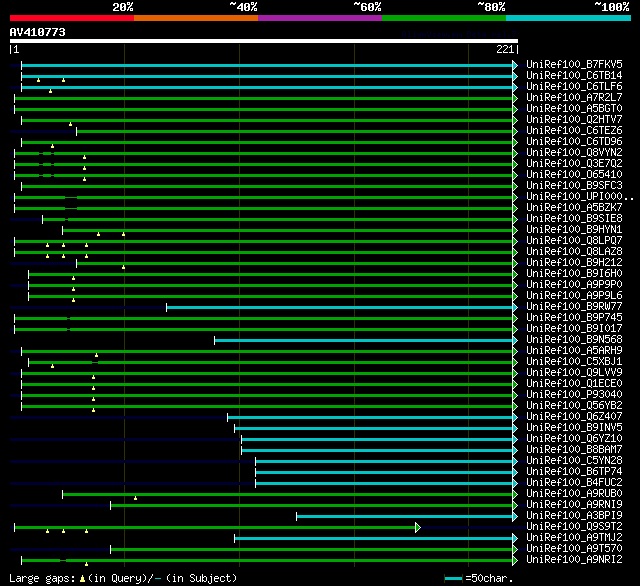Click UniRef100_B9I6H0 hit name
Image resolution: width=640 pixels, height=586 pixels.
[x=574, y=274]
